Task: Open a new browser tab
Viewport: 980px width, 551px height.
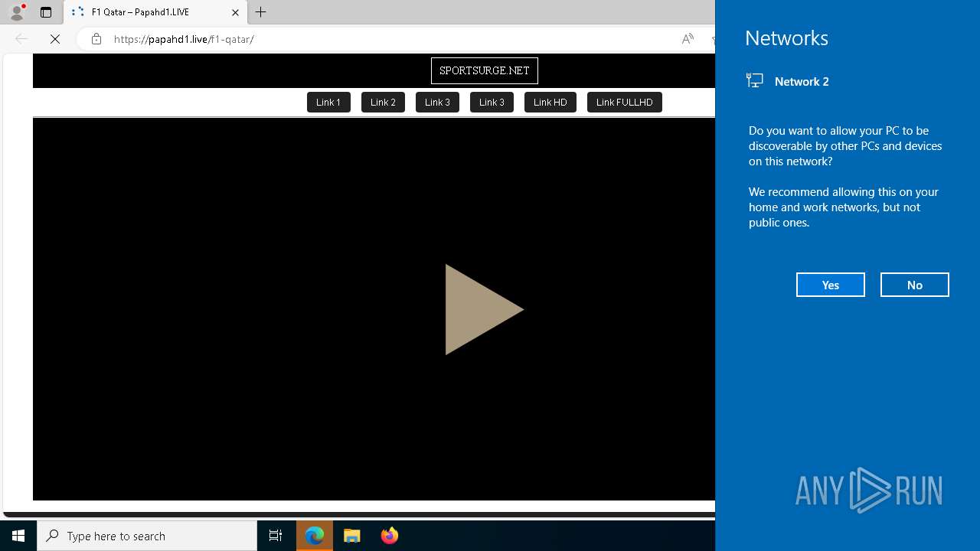Action: pos(261,12)
